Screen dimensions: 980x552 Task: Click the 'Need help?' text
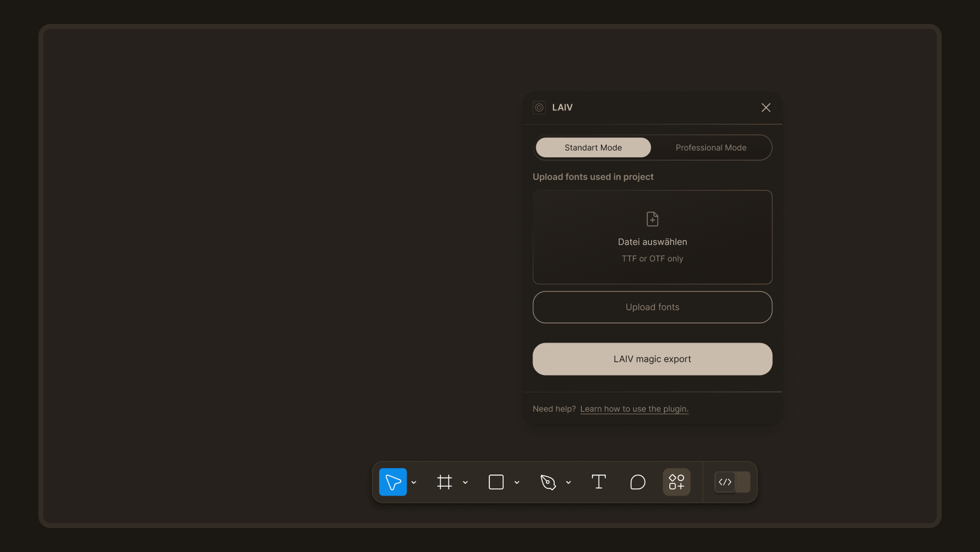(x=554, y=409)
